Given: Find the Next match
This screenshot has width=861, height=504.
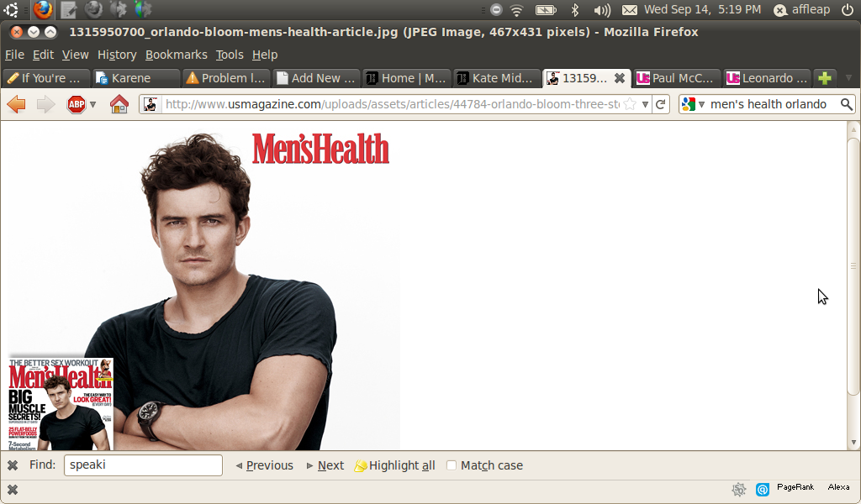Looking at the screenshot, I should (x=325, y=465).
